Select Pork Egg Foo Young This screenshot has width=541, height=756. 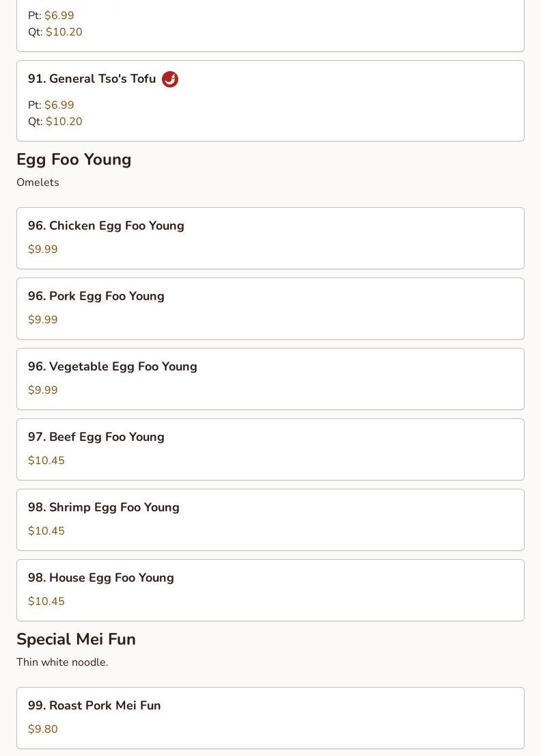point(96,297)
